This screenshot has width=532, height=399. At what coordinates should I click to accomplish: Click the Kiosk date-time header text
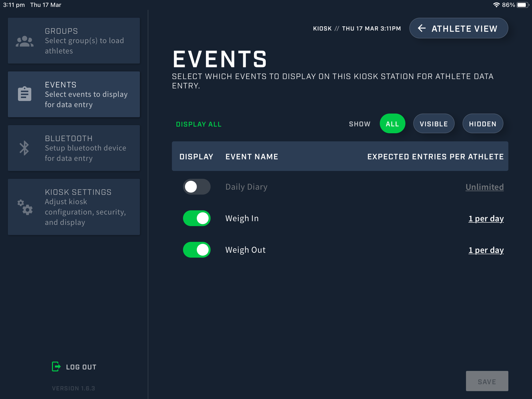357,29
